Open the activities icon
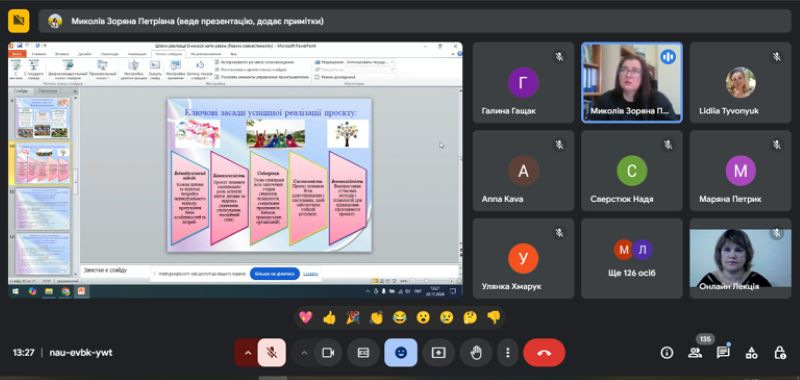The image size is (800, 380). tap(751, 352)
